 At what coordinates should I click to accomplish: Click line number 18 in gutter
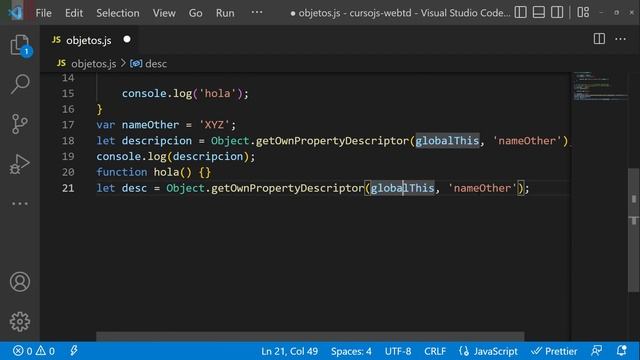click(x=68, y=141)
